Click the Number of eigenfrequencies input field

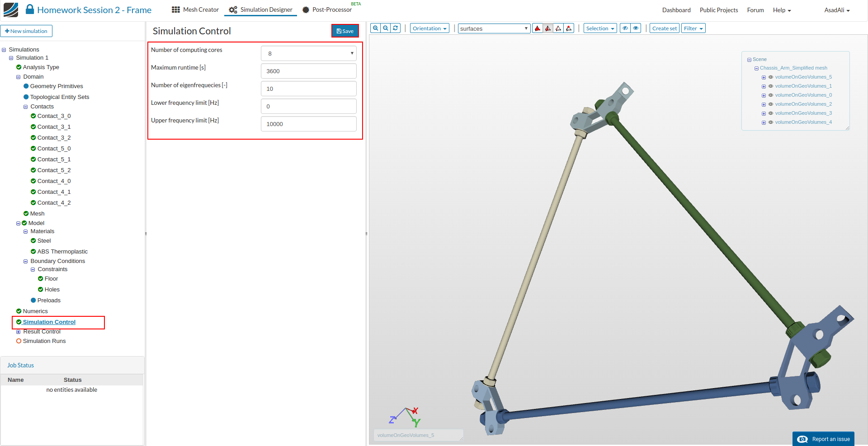tap(309, 89)
